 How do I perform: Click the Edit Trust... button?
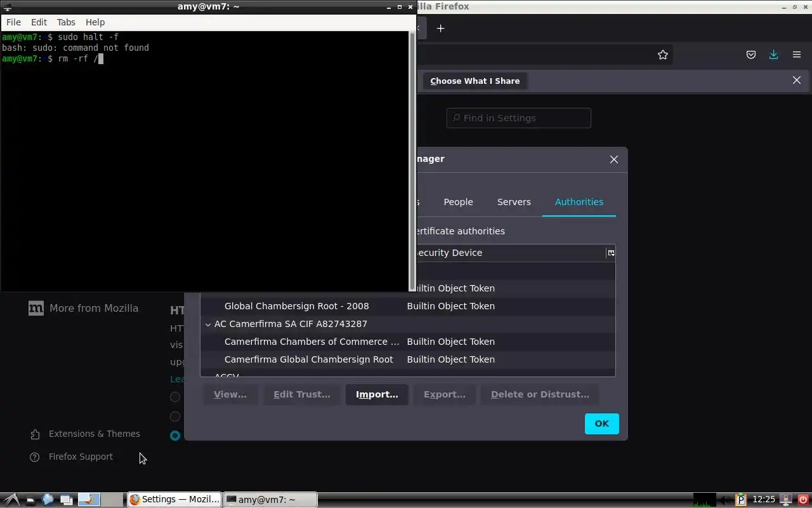coord(302,394)
